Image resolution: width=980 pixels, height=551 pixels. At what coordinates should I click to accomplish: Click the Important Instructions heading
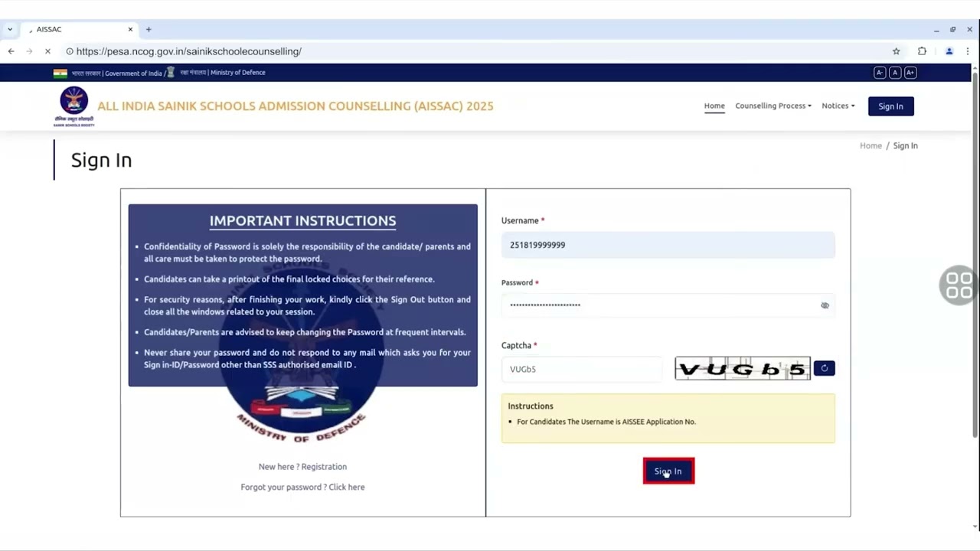coord(302,220)
